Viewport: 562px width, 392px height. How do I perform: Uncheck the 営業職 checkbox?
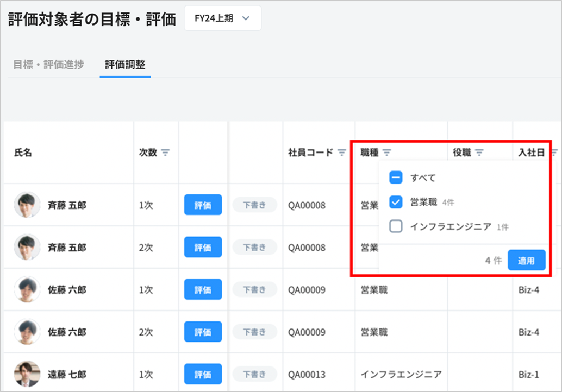click(x=396, y=202)
